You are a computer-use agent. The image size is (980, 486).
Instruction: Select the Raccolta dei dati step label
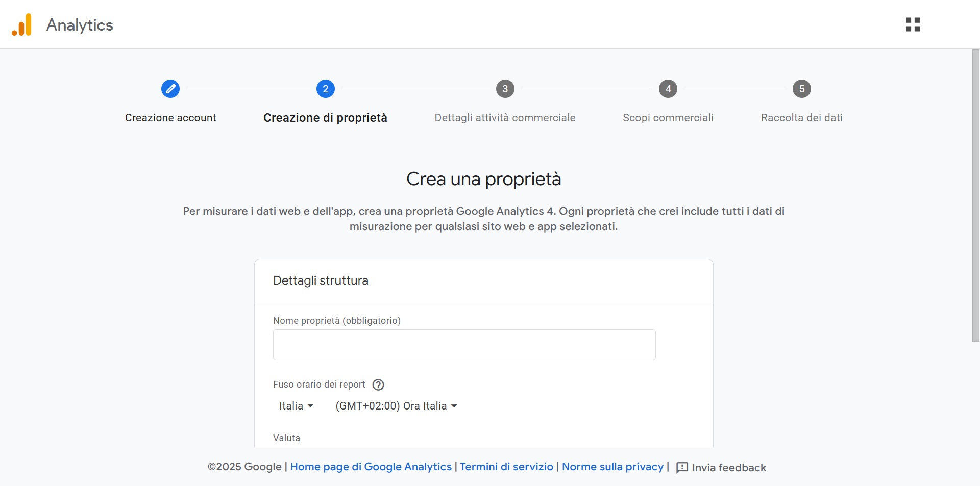click(x=801, y=118)
